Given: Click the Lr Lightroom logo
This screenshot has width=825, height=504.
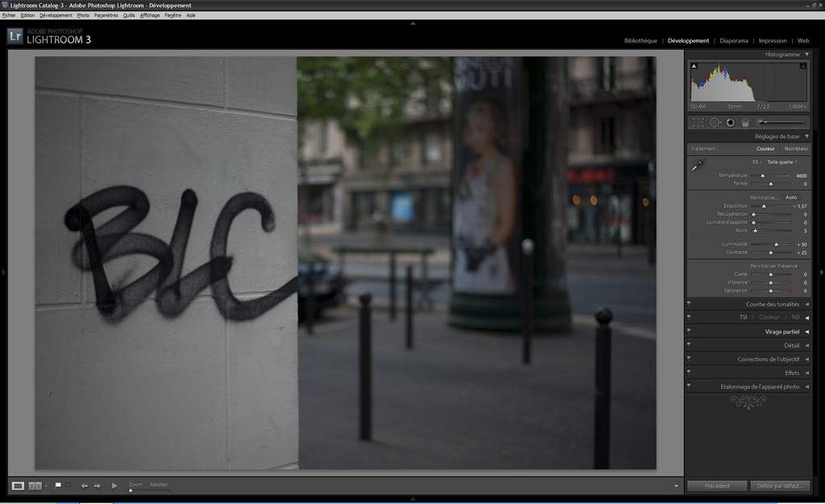Looking at the screenshot, I should (x=15, y=36).
